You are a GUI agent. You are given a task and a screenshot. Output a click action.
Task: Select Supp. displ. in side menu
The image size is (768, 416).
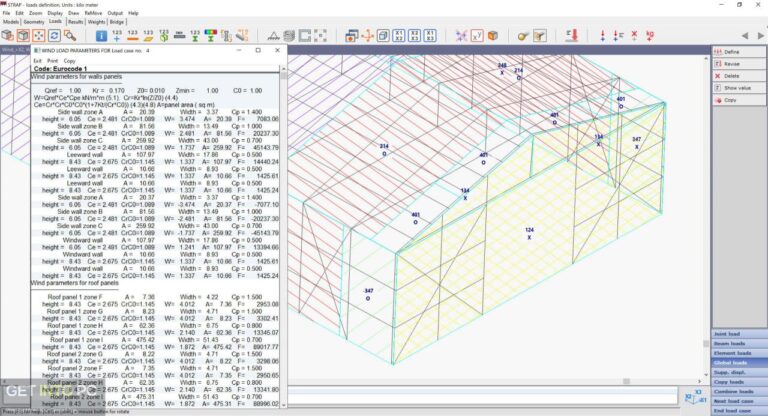point(739,372)
